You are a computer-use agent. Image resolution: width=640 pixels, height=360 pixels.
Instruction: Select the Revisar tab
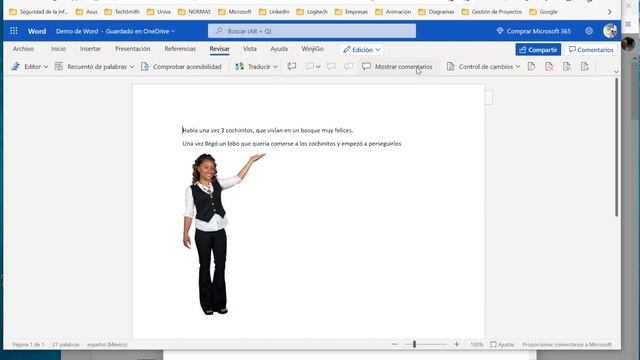point(220,49)
